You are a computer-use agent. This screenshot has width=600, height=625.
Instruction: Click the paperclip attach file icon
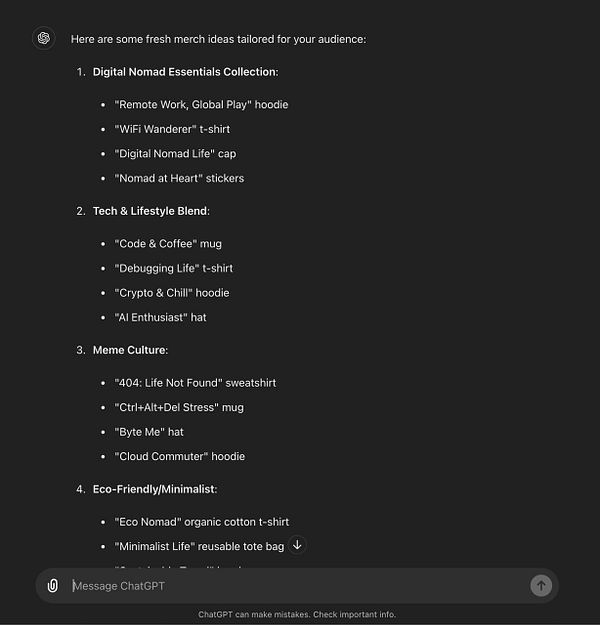tap(53, 586)
